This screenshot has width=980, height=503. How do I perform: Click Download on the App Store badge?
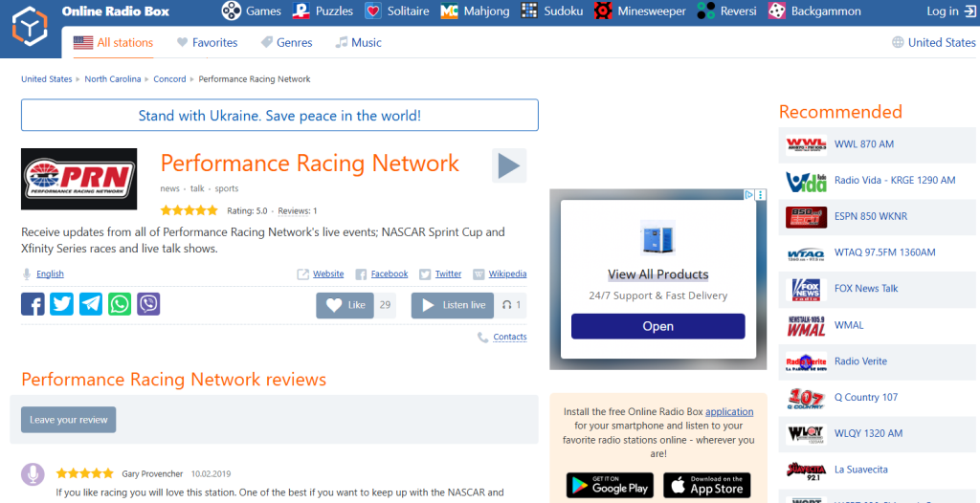point(707,485)
